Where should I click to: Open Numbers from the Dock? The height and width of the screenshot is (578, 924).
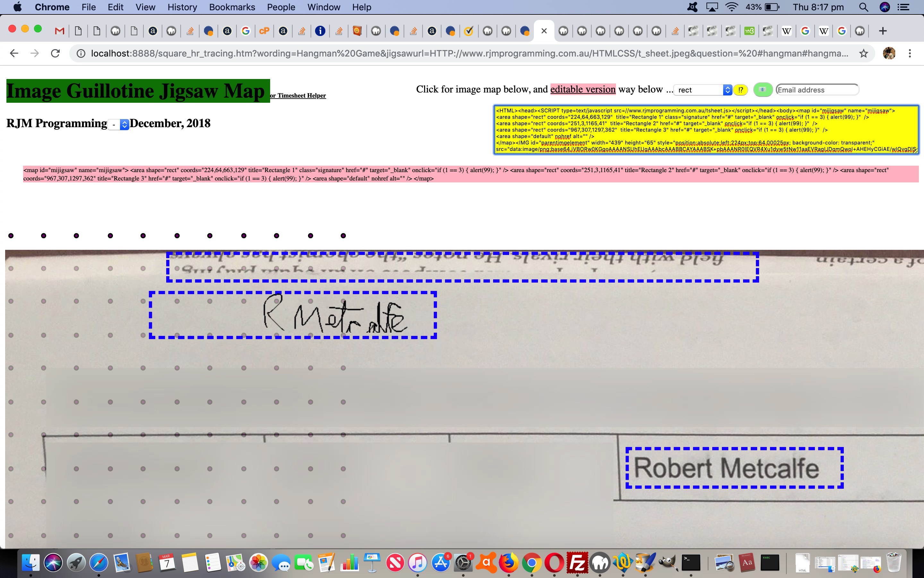click(349, 562)
